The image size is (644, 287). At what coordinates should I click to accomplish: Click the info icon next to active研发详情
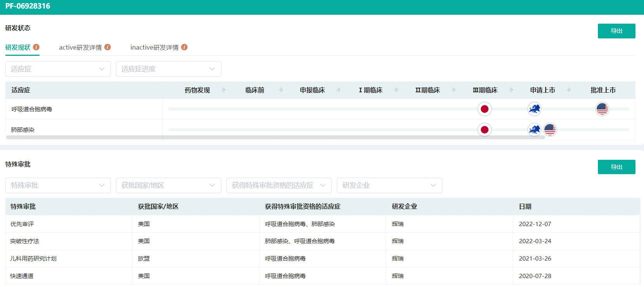tap(108, 47)
